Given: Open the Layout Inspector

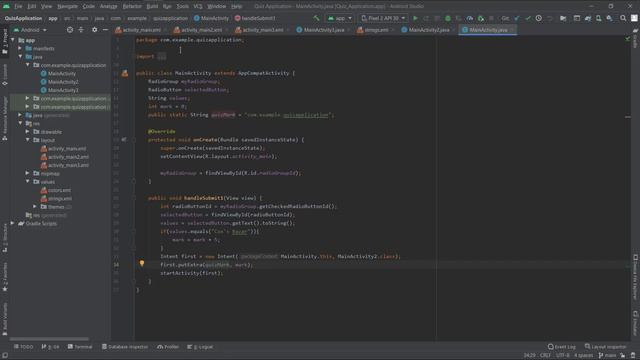Looking at the screenshot, I should 605,347.
